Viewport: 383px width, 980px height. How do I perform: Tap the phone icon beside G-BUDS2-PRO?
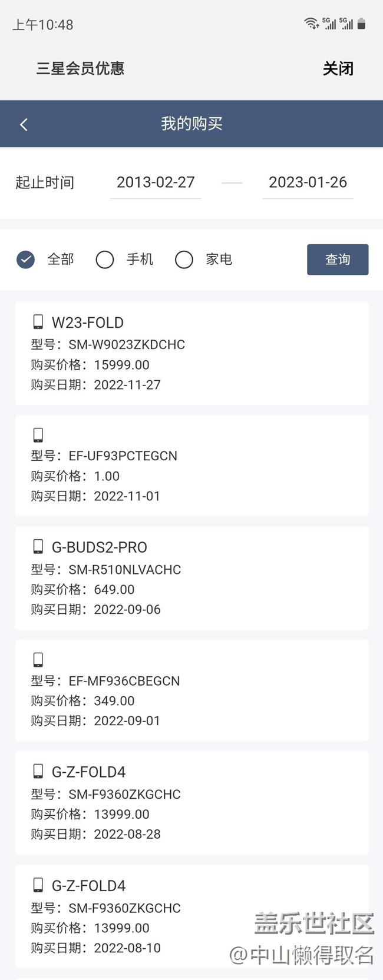click(x=38, y=546)
